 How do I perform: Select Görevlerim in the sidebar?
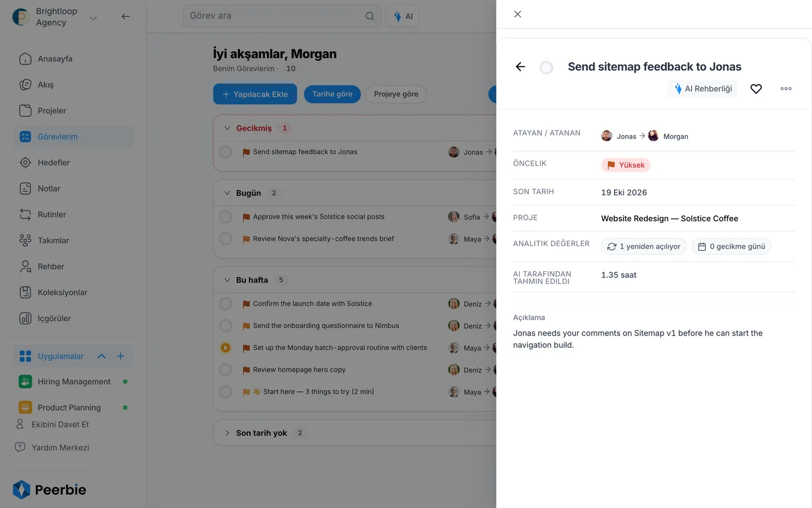[x=73, y=136]
